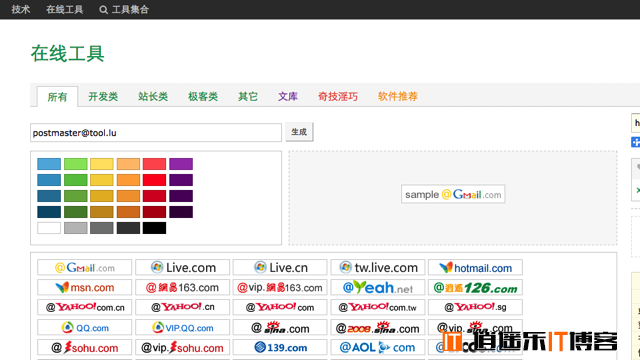The image size is (640, 360).
Task: Choose the @Yeah.net email logo
Action: [378, 287]
